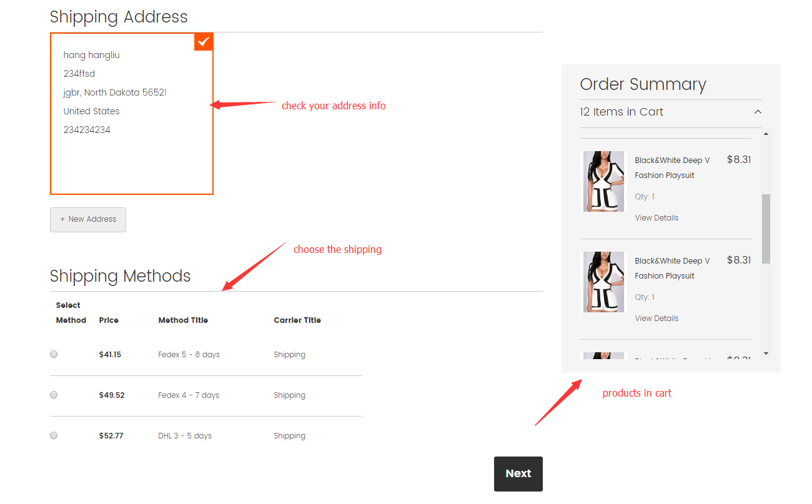Click the Next button
Screen dimensions: 812x504
(x=518, y=473)
